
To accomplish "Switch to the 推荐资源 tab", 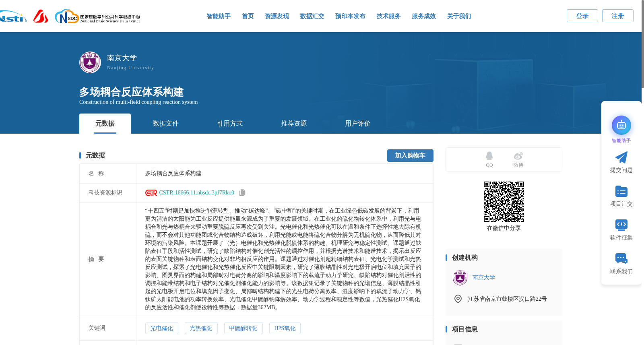I will coord(294,124).
